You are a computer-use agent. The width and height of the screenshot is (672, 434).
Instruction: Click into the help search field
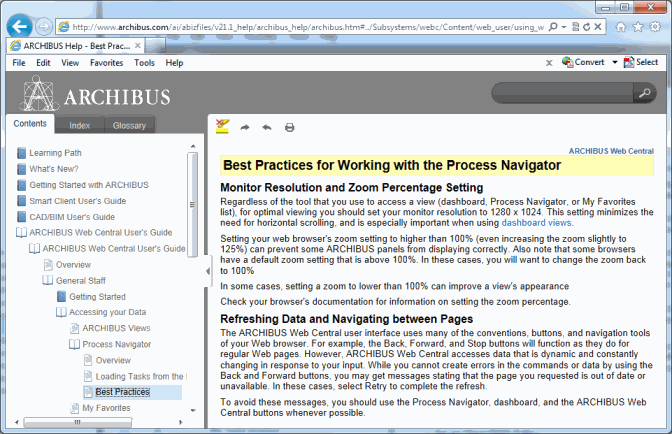(x=562, y=93)
